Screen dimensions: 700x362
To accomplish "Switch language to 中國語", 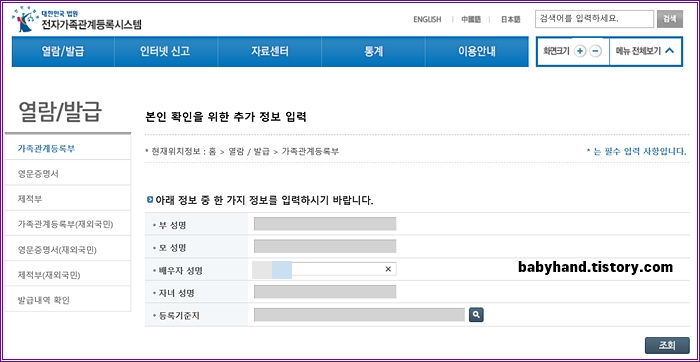I will [471, 19].
